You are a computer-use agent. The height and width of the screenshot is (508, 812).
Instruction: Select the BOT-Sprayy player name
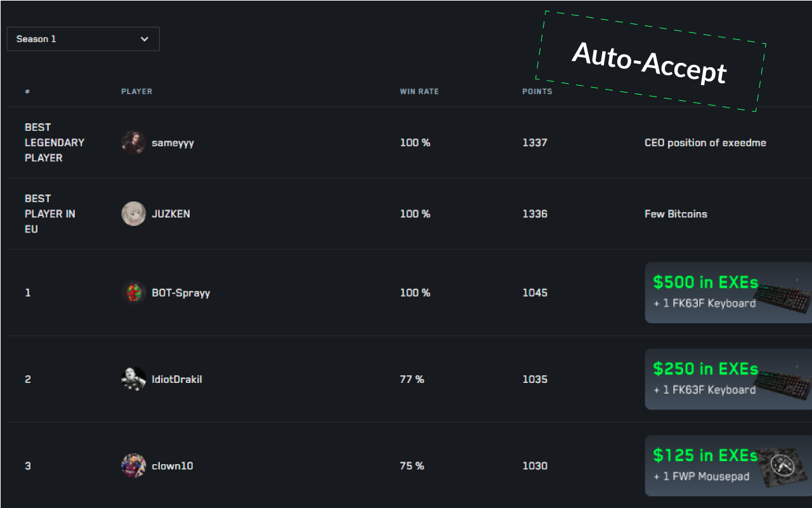pyautogui.click(x=181, y=293)
